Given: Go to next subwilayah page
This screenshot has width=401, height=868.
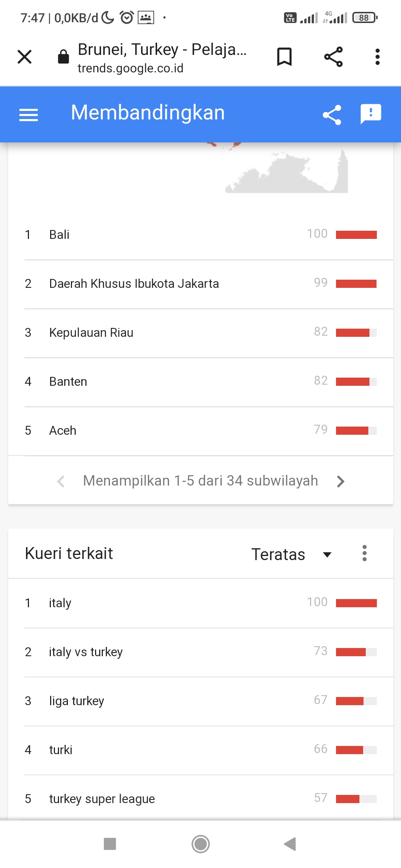Looking at the screenshot, I should 340,481.
